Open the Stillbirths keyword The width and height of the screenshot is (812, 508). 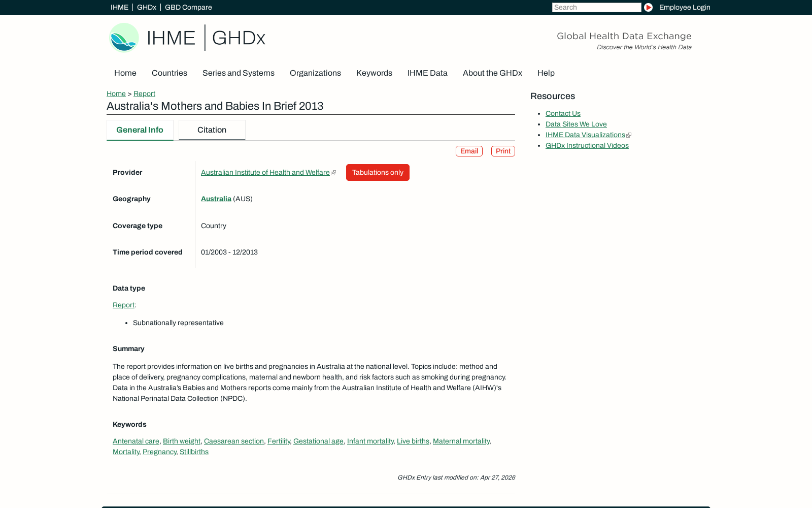pyautogui.click(x=194, y=452)
